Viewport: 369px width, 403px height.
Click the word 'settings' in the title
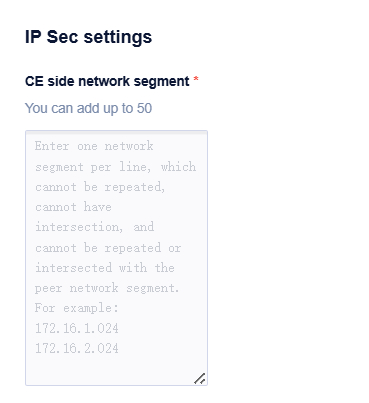click(x=118, y=37)
